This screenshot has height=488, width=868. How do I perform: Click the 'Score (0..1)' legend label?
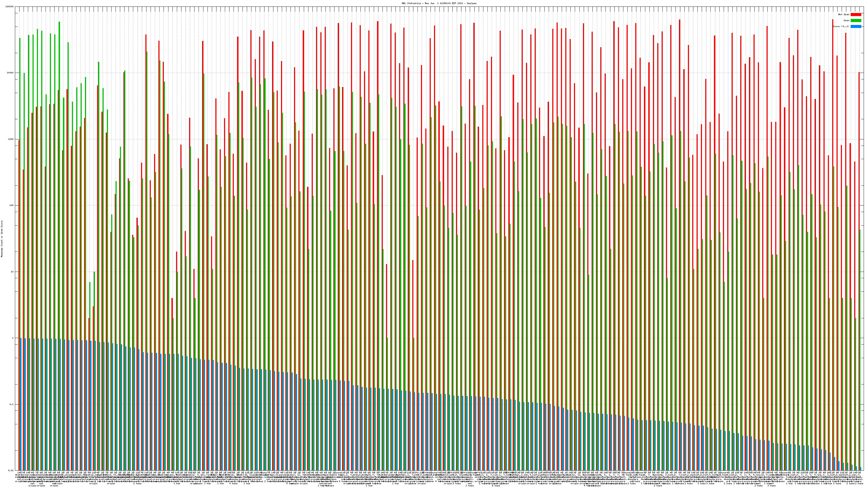pyautogui.click(x=841, y=26)
